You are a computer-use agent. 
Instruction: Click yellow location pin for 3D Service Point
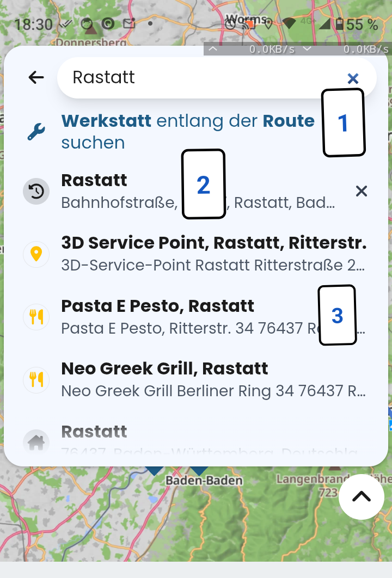pos(36,254)
